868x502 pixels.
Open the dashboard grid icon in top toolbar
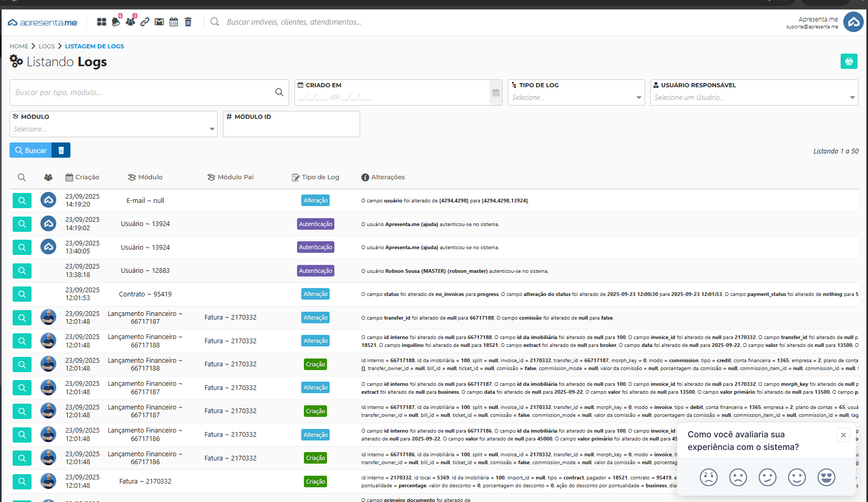tap(101, 22)
